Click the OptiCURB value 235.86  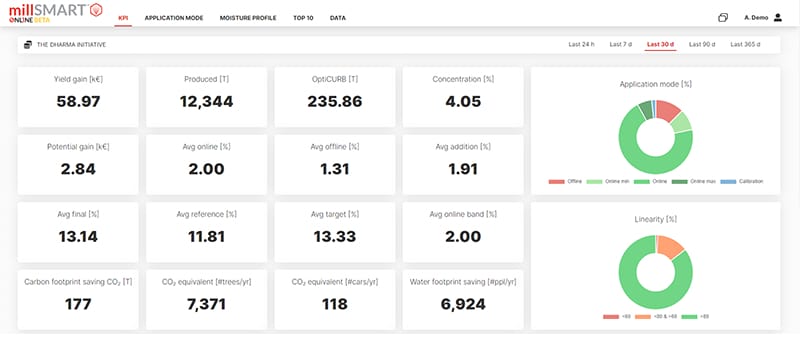click(335, 101)
